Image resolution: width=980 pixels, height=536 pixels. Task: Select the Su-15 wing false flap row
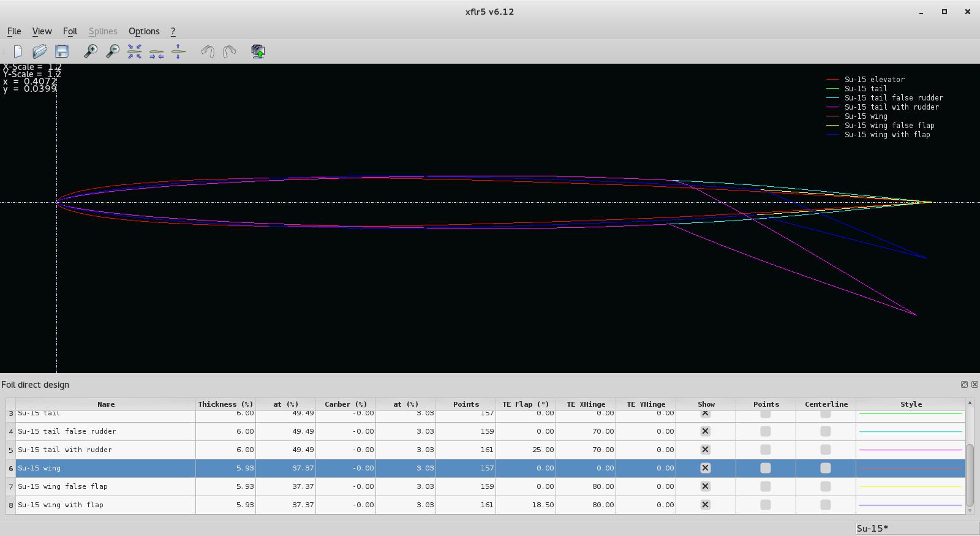coord(490,486)
